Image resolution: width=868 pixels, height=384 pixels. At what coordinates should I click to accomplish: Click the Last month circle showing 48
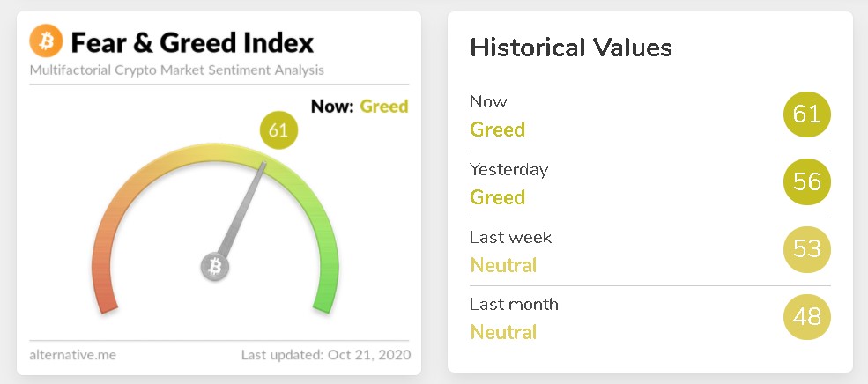tap(806, 317)
